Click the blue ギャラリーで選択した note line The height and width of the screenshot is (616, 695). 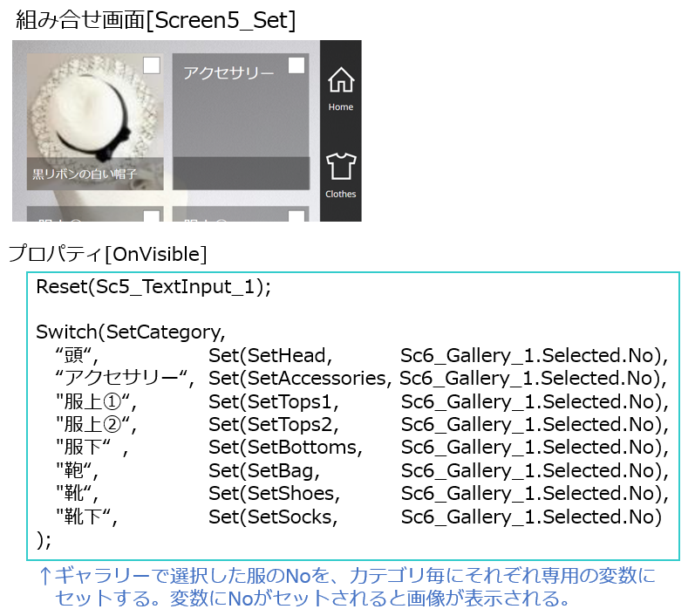(347, 576)
